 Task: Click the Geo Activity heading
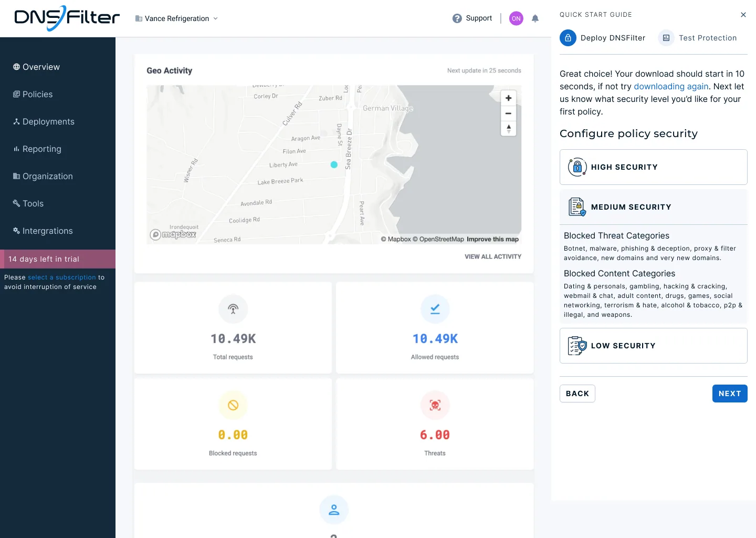pyautogui.click(x=169, y=70)
